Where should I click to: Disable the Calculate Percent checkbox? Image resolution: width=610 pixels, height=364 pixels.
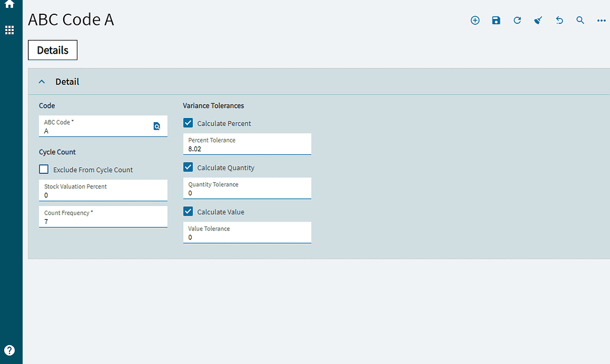point(188,123)
